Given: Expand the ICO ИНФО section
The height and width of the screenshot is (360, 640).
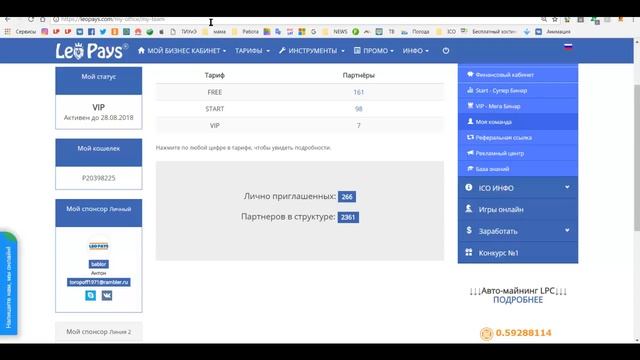Looking at the screenshot, I should (x=518, y=188).
